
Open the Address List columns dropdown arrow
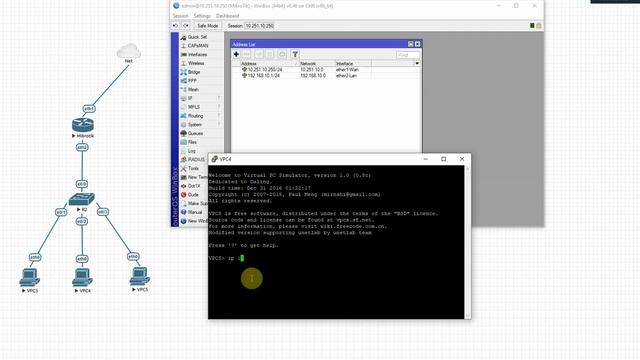tap(417, 64)
